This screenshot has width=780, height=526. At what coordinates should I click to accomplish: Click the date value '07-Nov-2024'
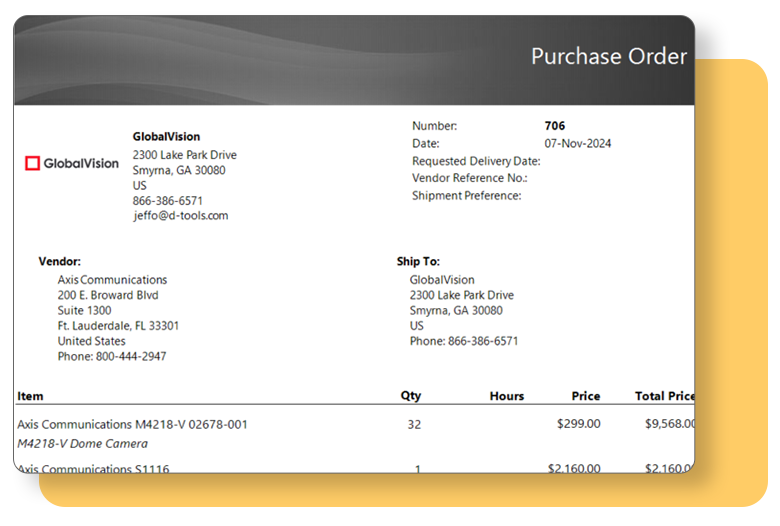(578, 143)
